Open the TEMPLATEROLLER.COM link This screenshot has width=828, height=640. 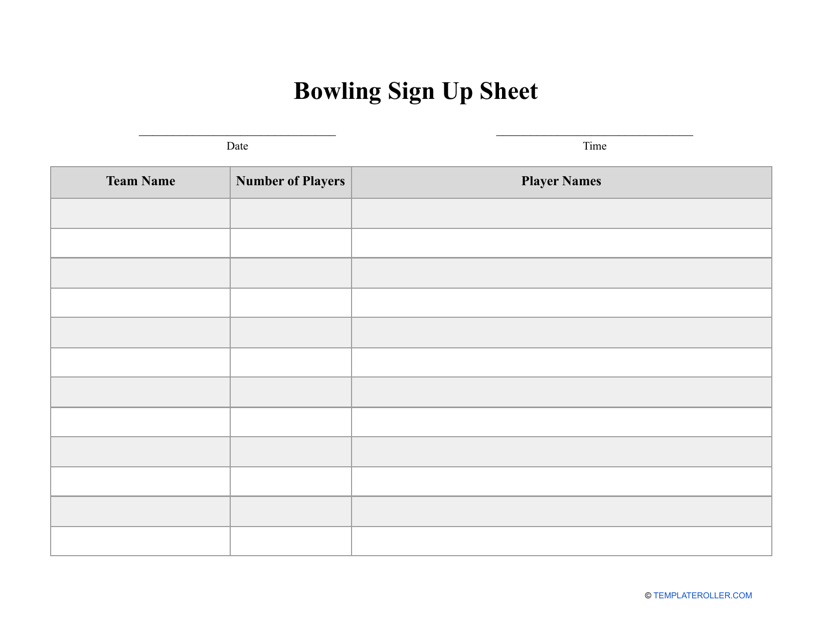tap(702, 596)
